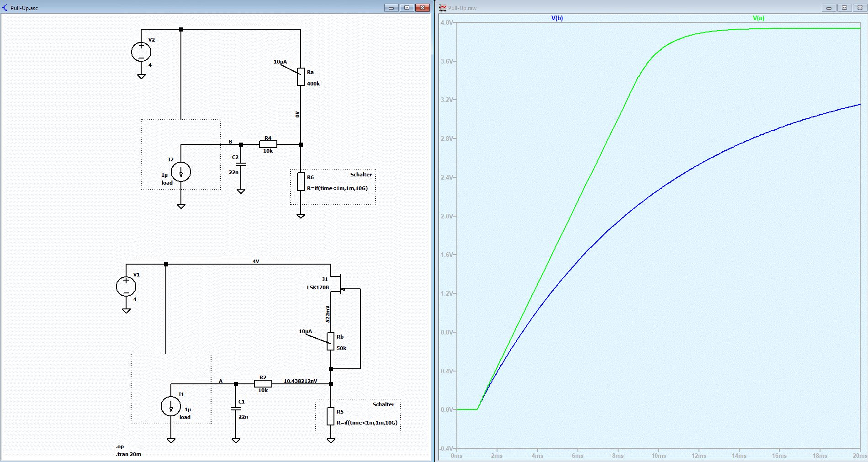The width and height of the screenshot is (868, 462).
Task: Click the V1 voltage source symbol
Action: pos(126,287)
